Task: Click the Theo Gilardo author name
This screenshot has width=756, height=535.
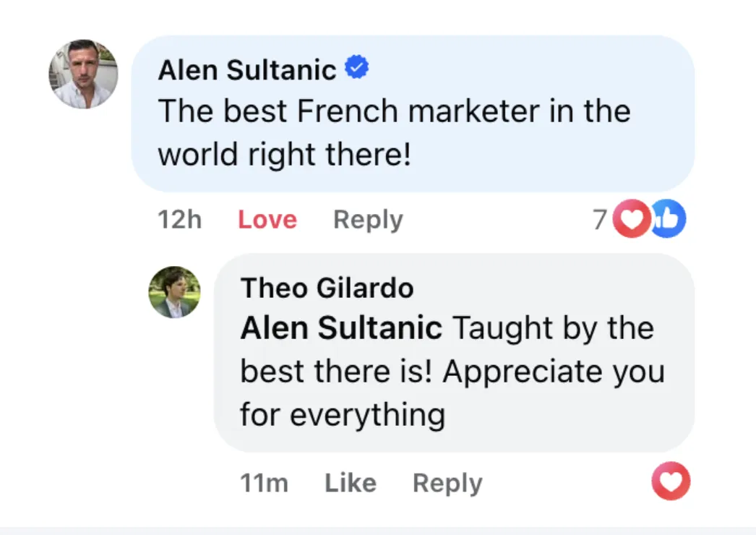Action: click(327, 288)
